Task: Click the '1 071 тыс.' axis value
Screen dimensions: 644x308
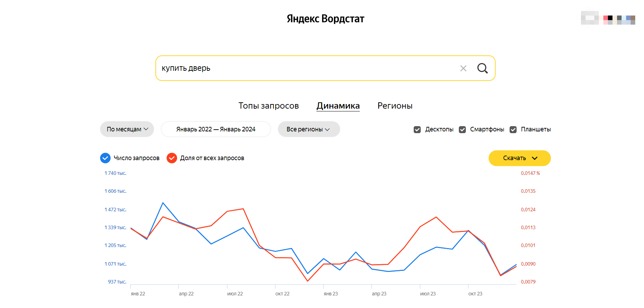Action: 115,264
